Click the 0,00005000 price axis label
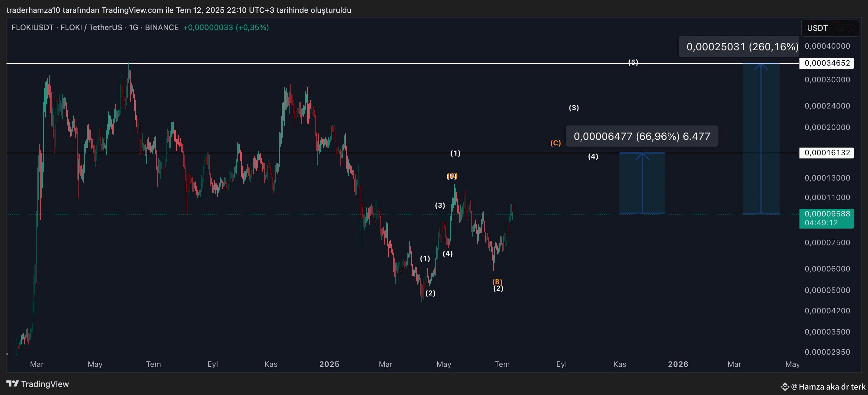The image size is (868, 395). click(x=827, y=290)
